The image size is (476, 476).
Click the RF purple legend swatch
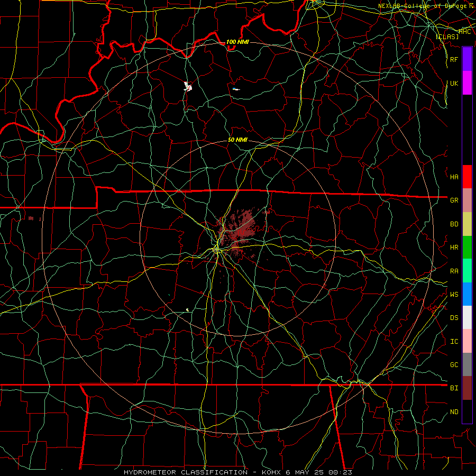(x=467, y=59)
